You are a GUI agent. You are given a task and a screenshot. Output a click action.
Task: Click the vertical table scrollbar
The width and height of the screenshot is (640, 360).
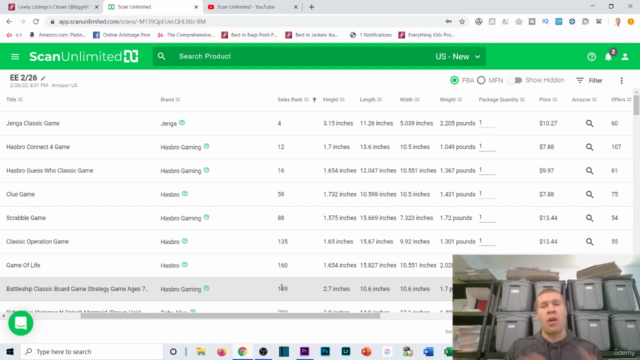[x=636, y=104]
